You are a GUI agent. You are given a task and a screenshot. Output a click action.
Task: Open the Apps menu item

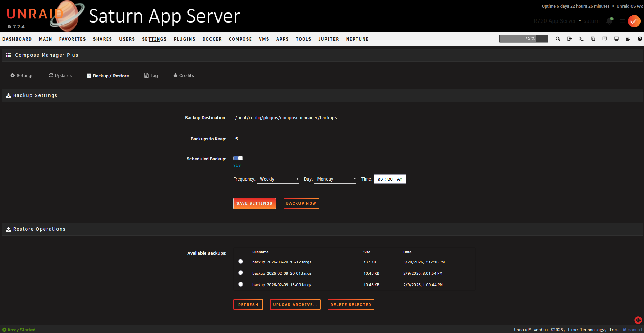(283, 39)
